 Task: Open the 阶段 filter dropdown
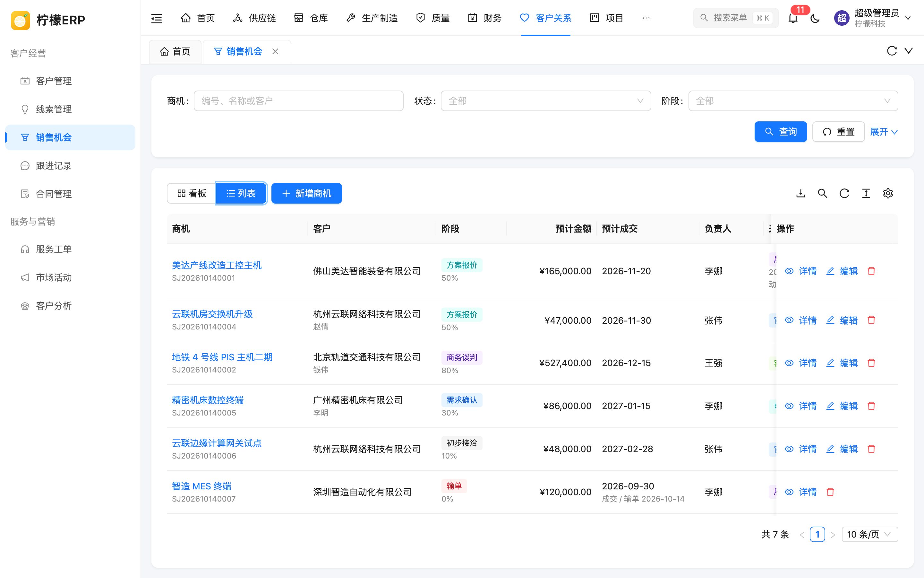coord(793,101)
